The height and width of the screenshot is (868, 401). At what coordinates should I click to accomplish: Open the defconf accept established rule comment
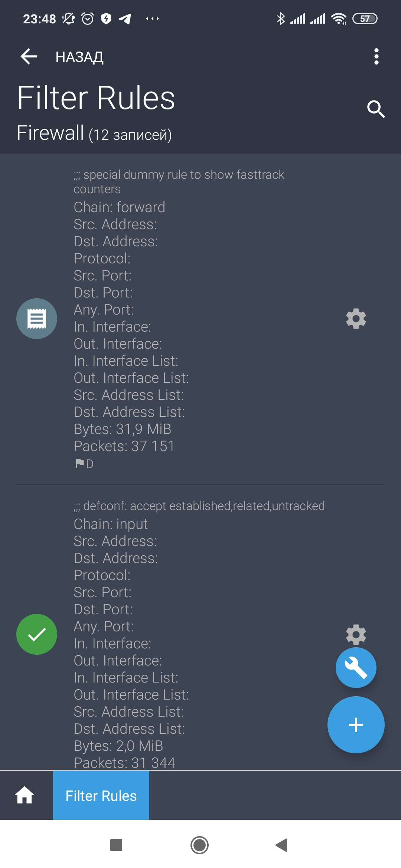(199, 506)
